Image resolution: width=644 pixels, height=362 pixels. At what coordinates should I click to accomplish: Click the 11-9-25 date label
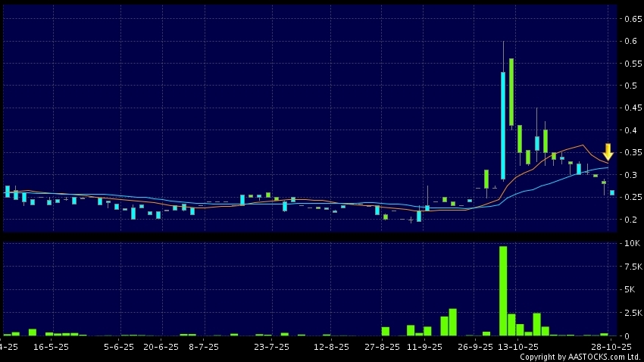point(424,346)
